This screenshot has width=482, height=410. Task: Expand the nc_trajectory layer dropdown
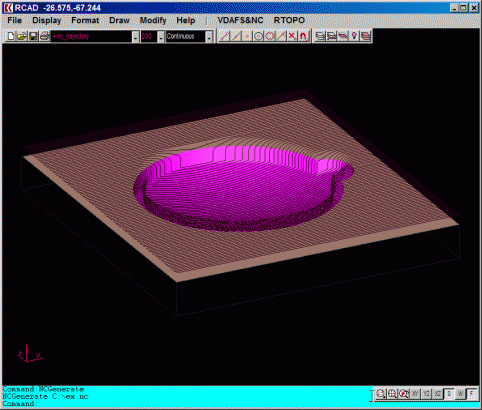pos(135,37)
